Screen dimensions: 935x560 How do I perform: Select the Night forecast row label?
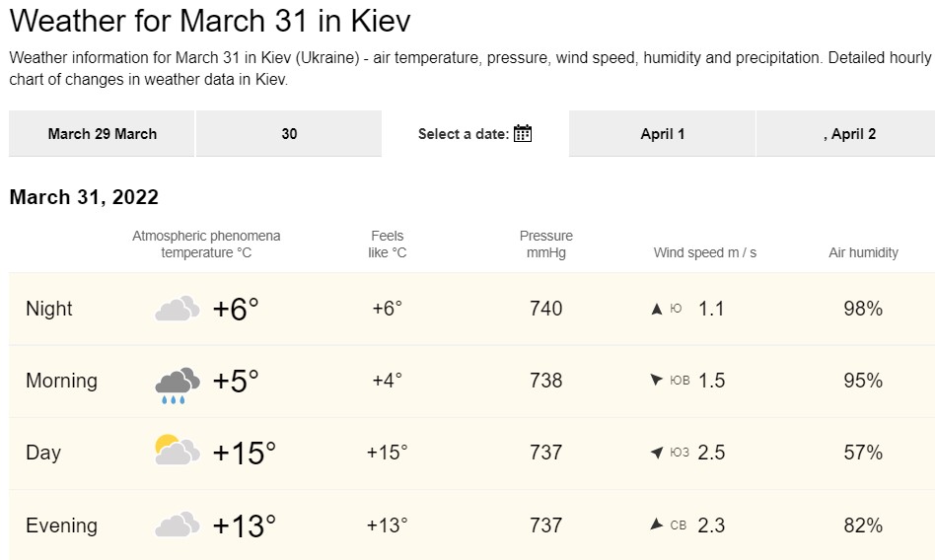point(49,309)
